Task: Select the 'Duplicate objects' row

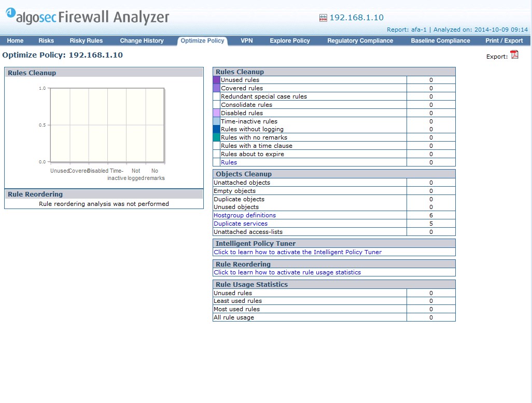Action: click(x=334, y=199)
